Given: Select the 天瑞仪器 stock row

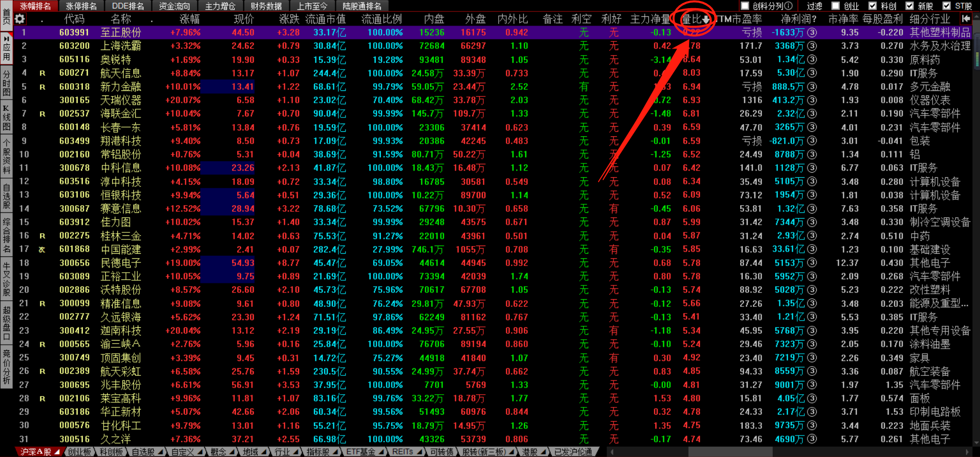Looking at the screenshot, I should (x=120, y=101).
